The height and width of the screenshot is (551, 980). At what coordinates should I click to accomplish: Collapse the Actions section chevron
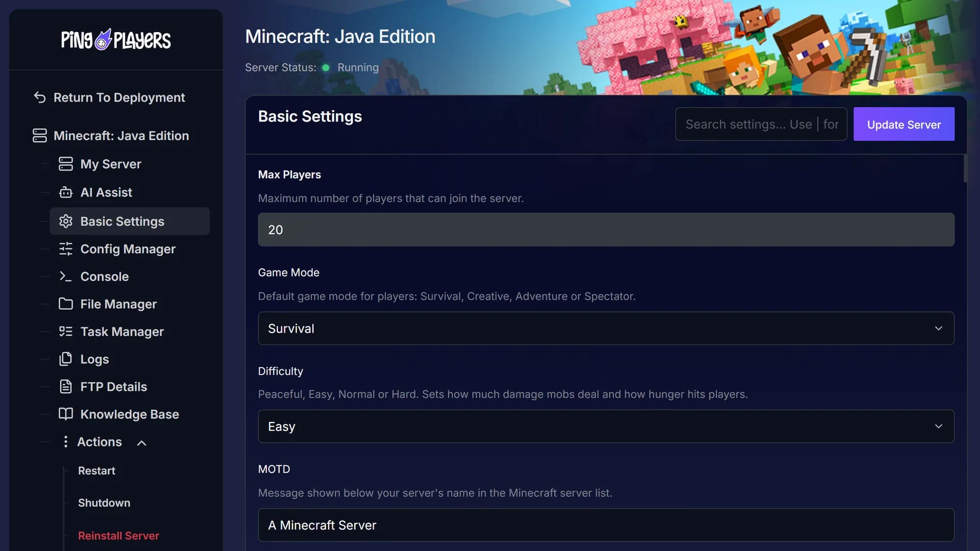[x=142, y=443]
